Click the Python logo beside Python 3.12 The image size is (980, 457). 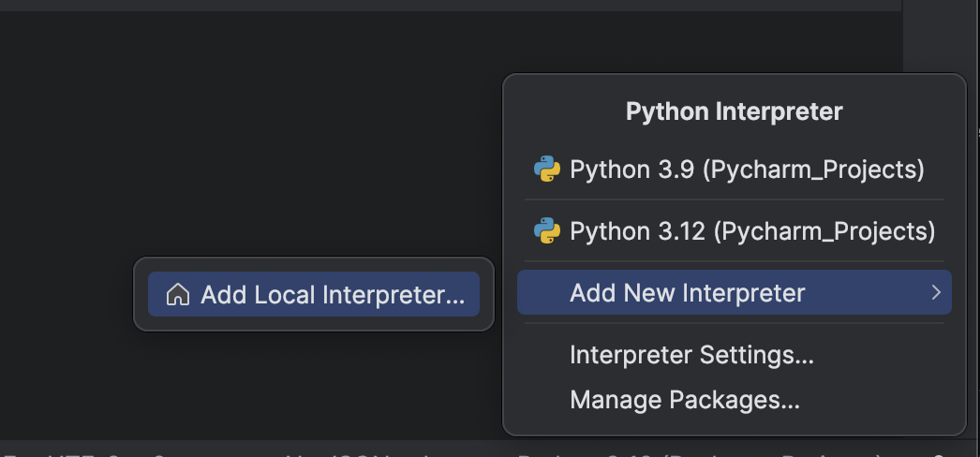[x=547, y=231]
